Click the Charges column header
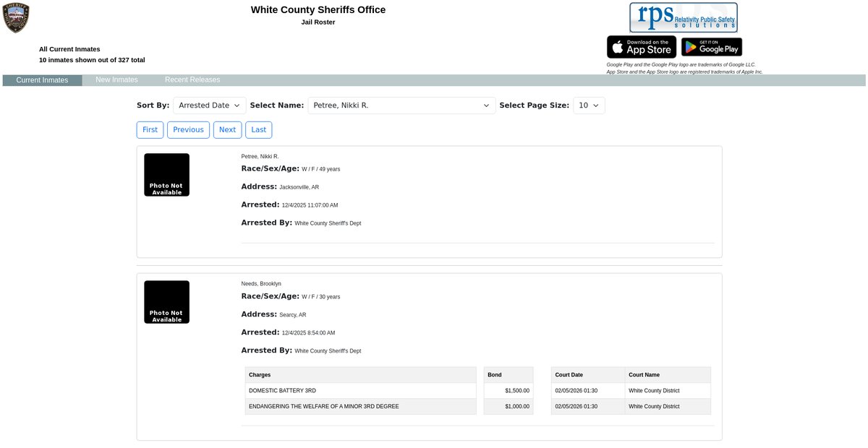868x448 pixels. (360, 375)
